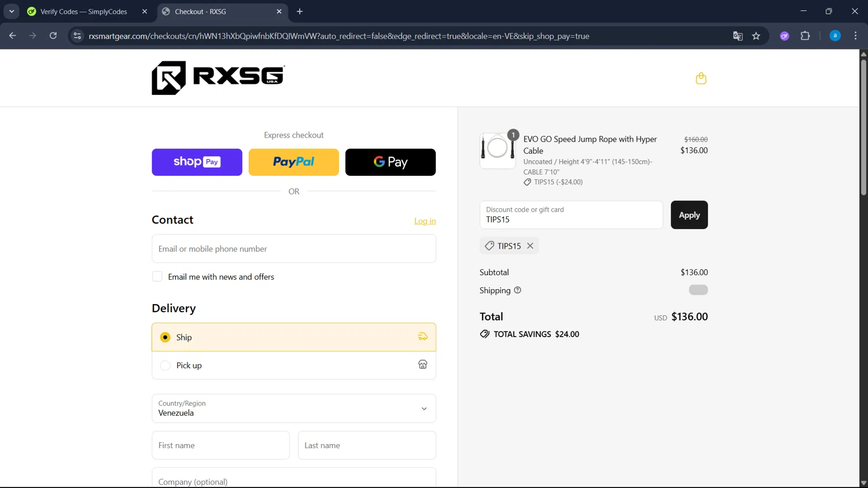View site information icon in address bar
This screenshot has width=868, height=488.
77,36
